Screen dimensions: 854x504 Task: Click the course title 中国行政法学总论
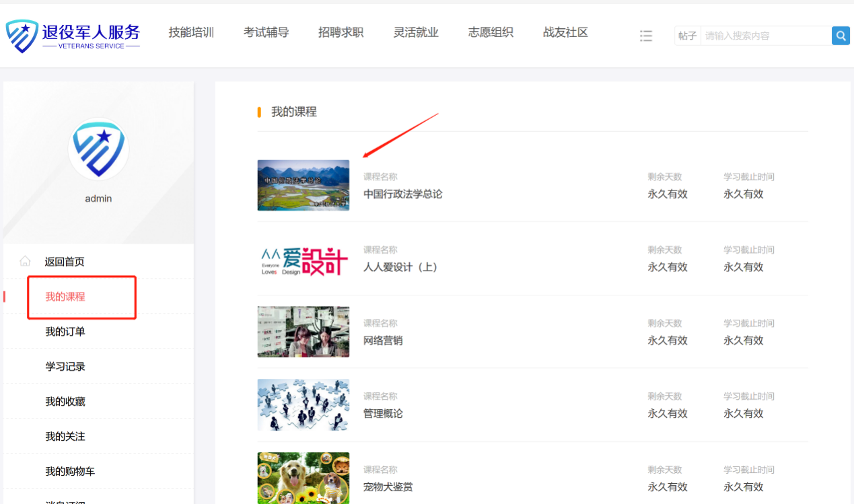(403, 194)
